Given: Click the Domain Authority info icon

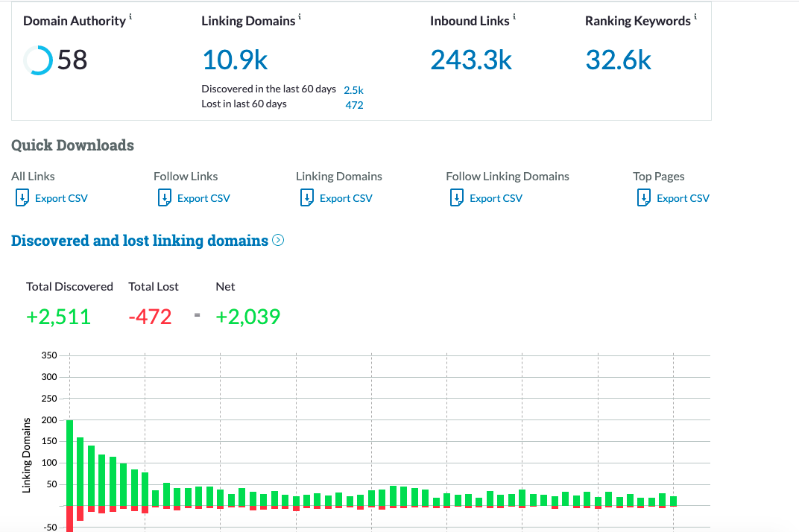Looking at the screenshot, I should pyautogui.click(x=130, y=17).
